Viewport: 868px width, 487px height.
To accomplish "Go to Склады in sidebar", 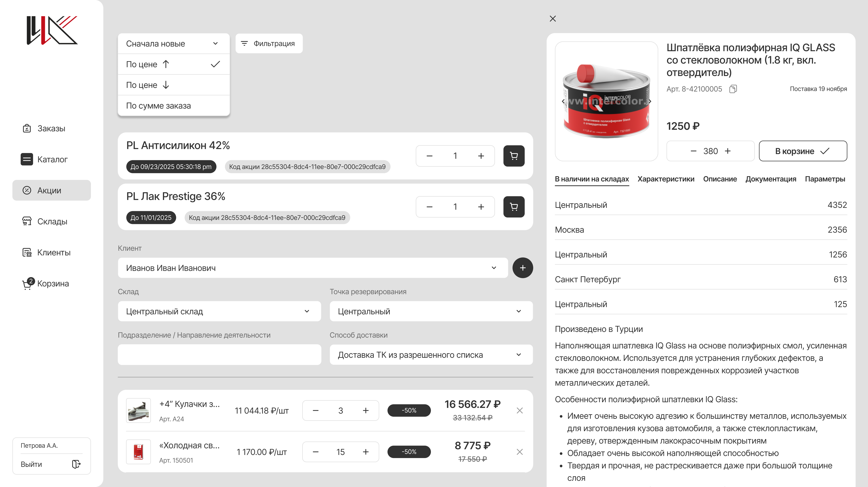I will tap(52, 222).
